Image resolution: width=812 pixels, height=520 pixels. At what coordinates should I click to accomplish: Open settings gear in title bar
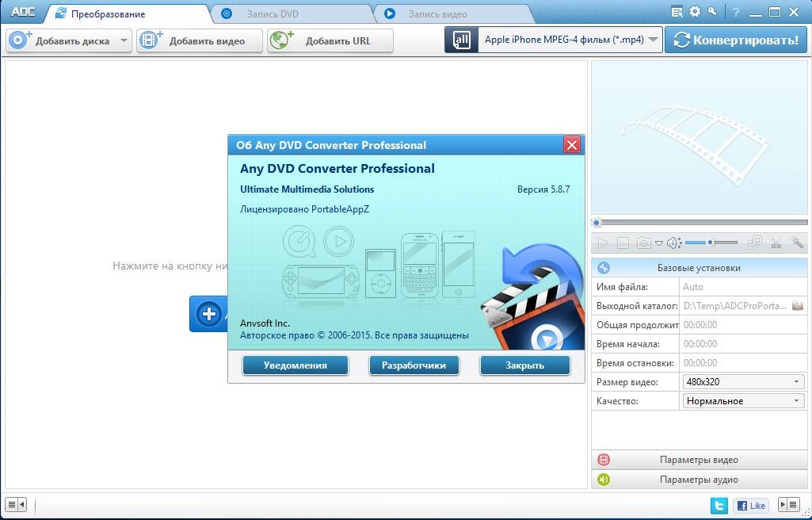point(695,11)
